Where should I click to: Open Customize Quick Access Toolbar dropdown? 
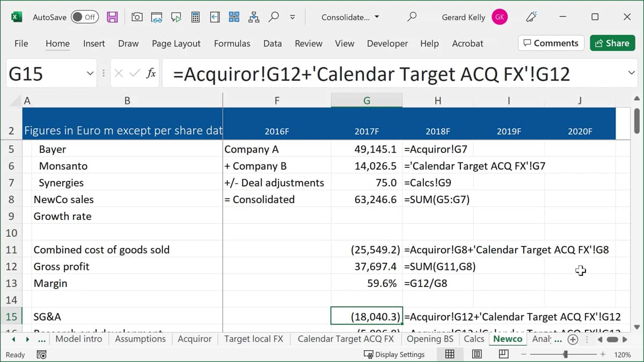coord(292,17)
